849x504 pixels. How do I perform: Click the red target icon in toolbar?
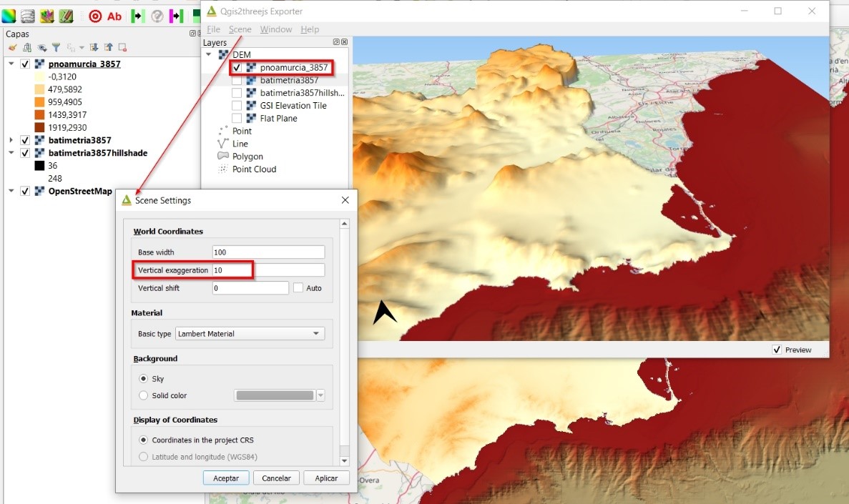[x=95, y=16]
